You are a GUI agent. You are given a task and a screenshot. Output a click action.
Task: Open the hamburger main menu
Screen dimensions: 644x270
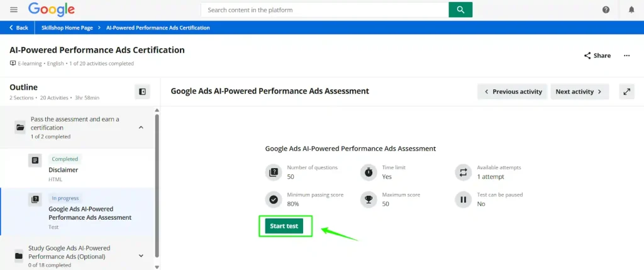click(x=14, y=9)
